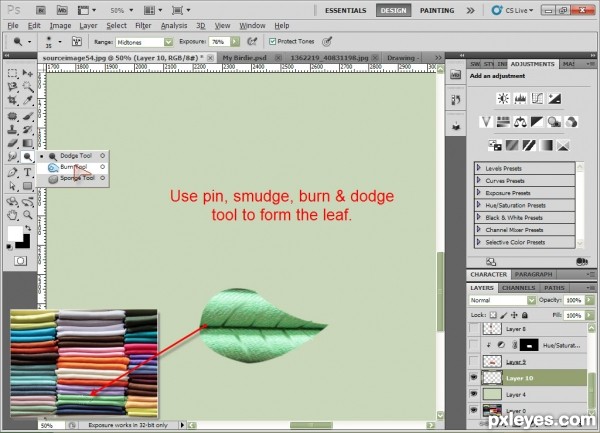Switch to the Channels tab
Viewport: 600px width, 433px height.
point(518,288)
